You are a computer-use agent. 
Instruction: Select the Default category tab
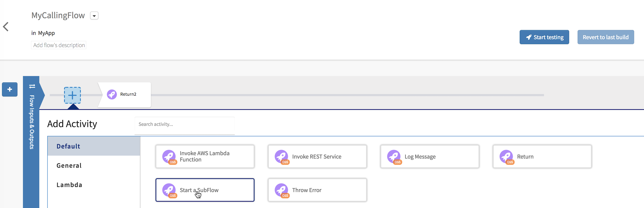[x=94, y=146]
